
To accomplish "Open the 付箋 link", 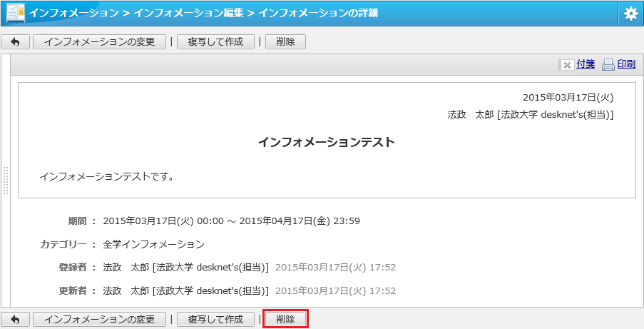I will point(586,64).
